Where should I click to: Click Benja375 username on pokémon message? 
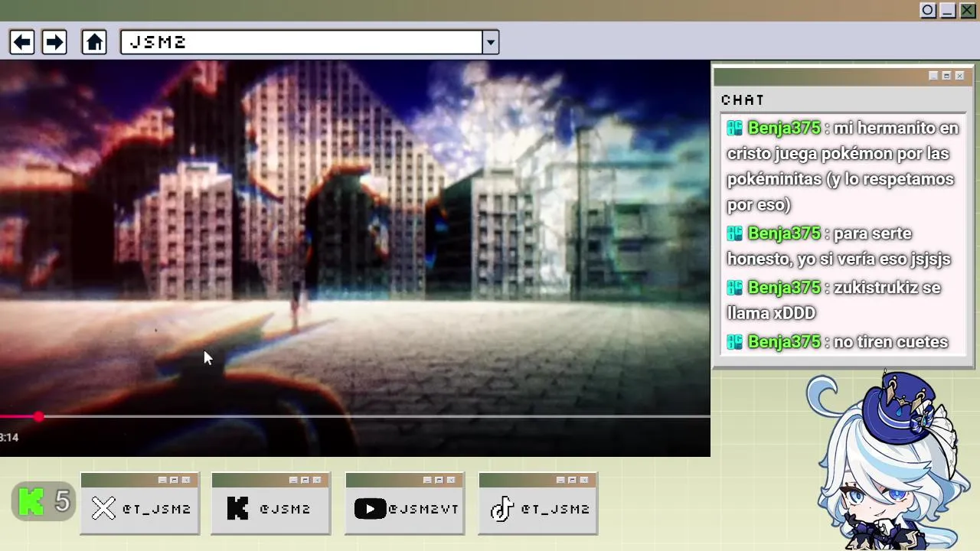[784, 128]
